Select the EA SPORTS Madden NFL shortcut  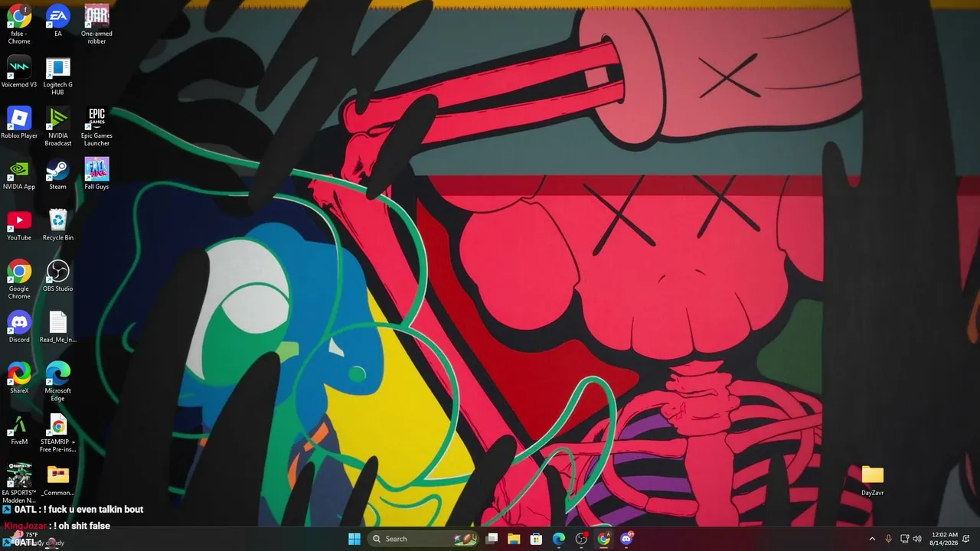(19, 484)
